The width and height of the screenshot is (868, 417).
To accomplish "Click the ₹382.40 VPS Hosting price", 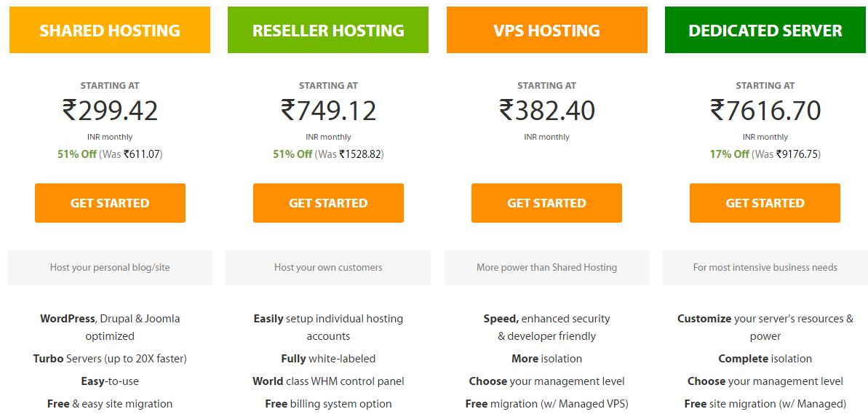I will [547, 110].
